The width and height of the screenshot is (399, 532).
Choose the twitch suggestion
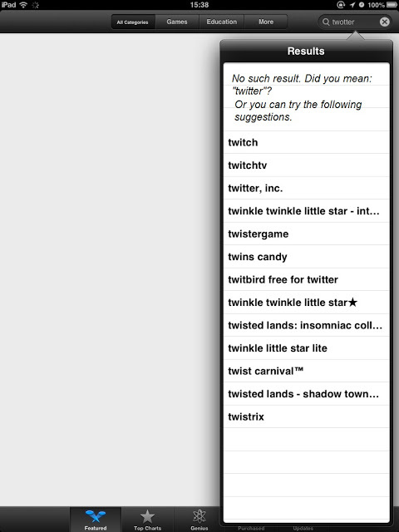pyautogui.click(x=307, y=142)
